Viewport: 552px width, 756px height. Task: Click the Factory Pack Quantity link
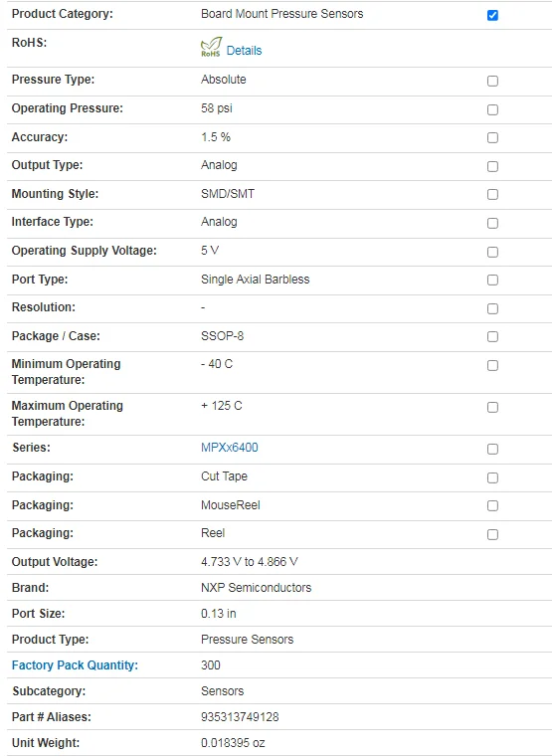[x=75, y=665]
